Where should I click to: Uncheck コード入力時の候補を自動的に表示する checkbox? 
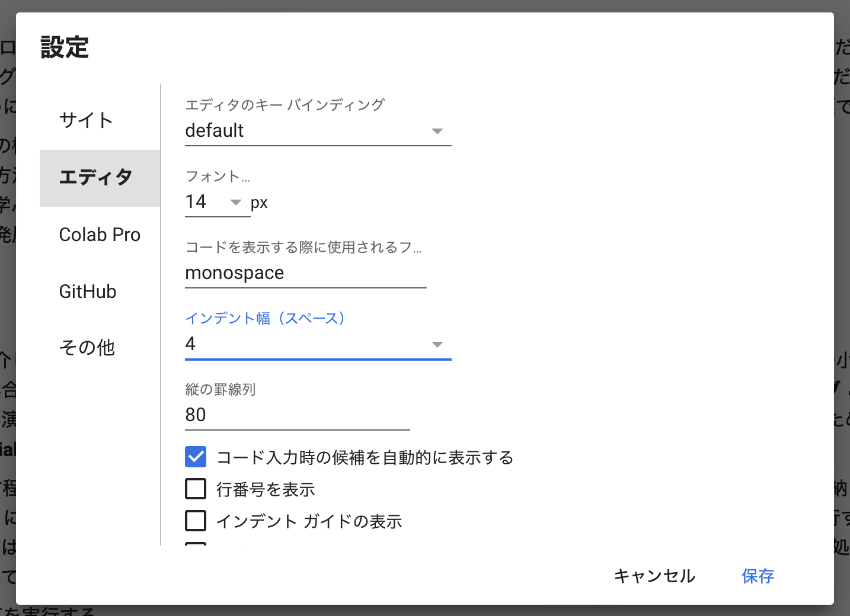coord(196,457)
